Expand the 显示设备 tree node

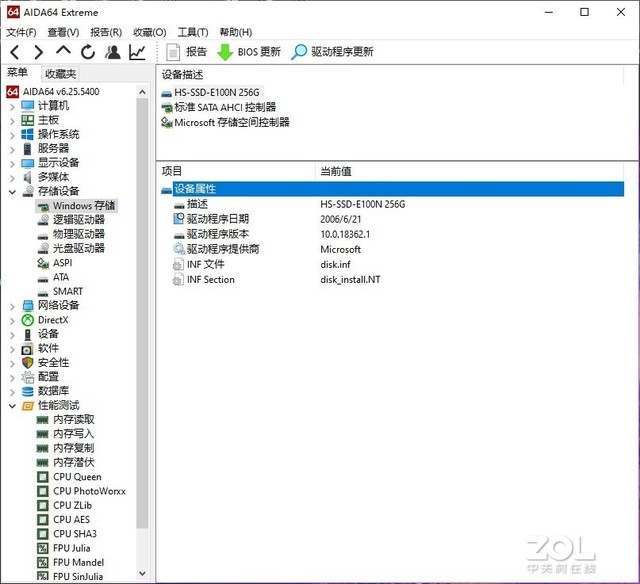12,164
